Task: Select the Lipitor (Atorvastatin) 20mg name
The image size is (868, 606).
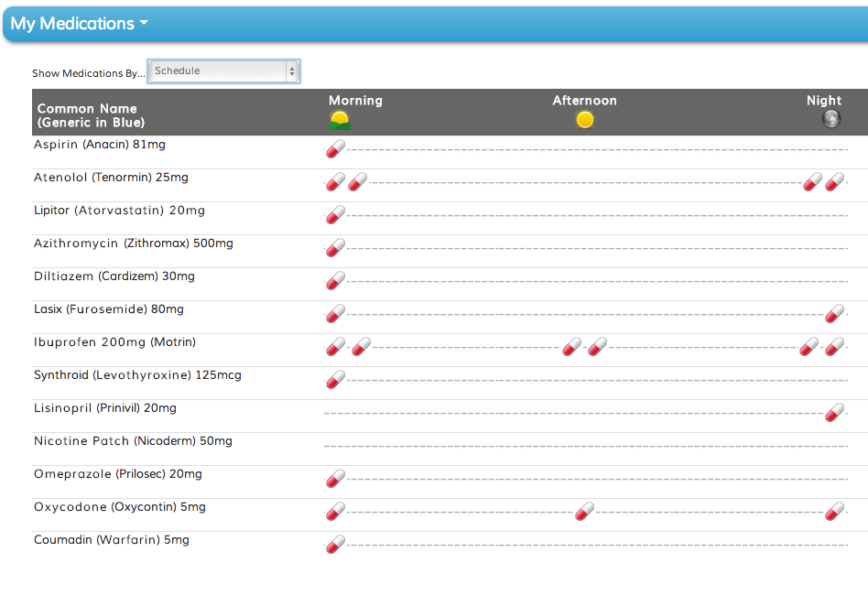Action: tap(120, 211)
